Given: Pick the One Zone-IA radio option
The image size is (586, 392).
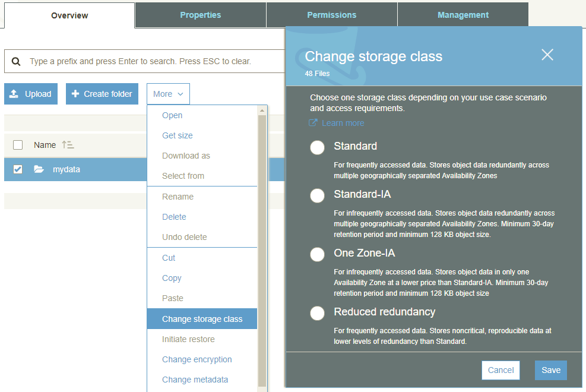Looking at the screenshot, I should (x=317, y=254).
